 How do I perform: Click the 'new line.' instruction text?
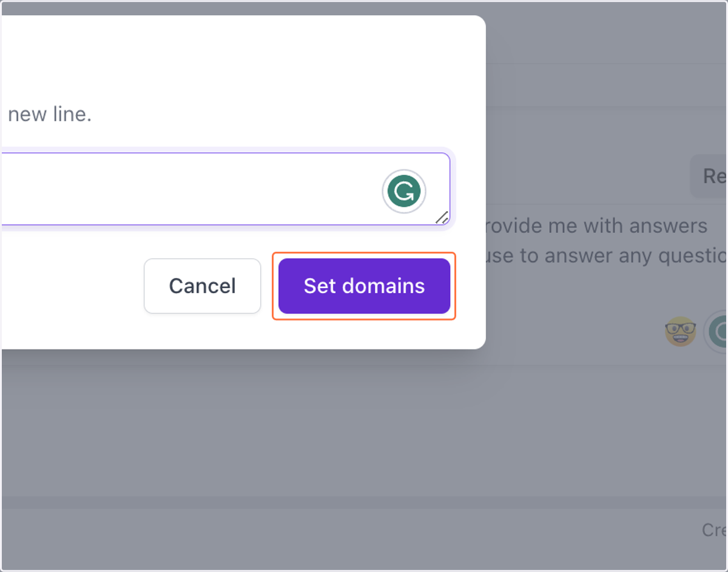pos(50,113)
